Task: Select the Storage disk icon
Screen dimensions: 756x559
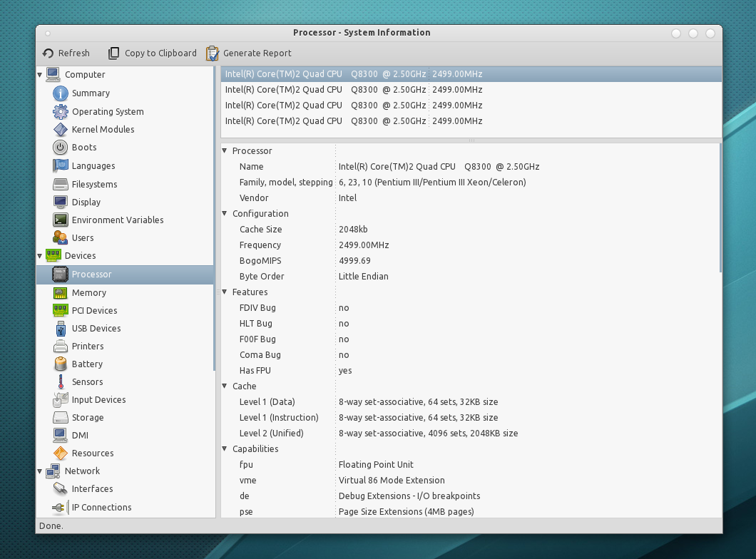Action: pyautogui.click(x=61, y=417)
